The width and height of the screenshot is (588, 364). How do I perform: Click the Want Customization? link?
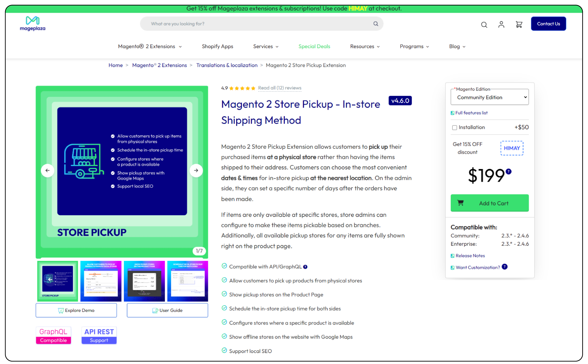pyautogui.click(x=478, y=267)
